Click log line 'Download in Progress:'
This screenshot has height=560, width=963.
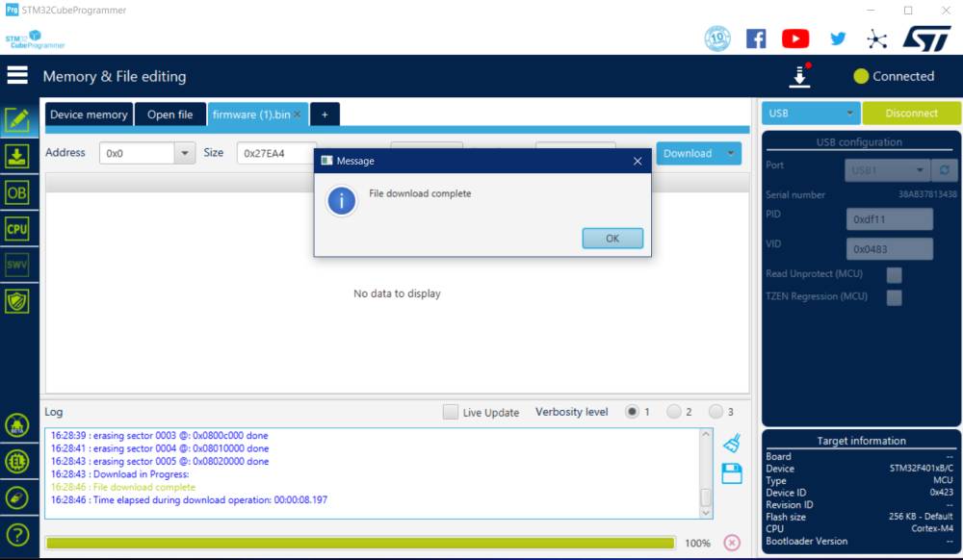click(119, 474)
